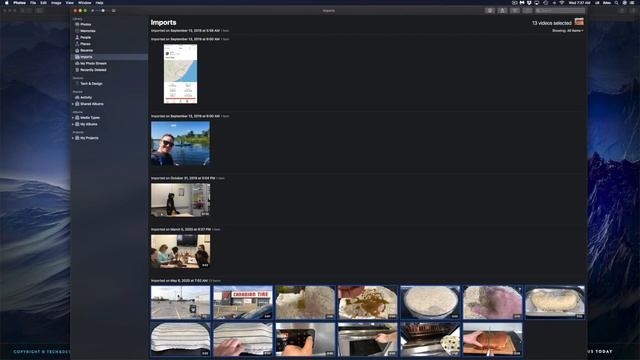Open the Image menu

coord(56,3)
